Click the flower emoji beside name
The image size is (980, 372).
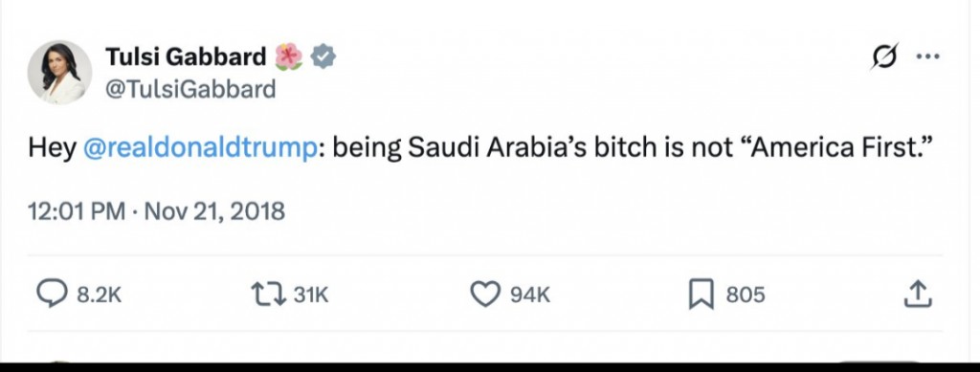click(x=288, y=56)
